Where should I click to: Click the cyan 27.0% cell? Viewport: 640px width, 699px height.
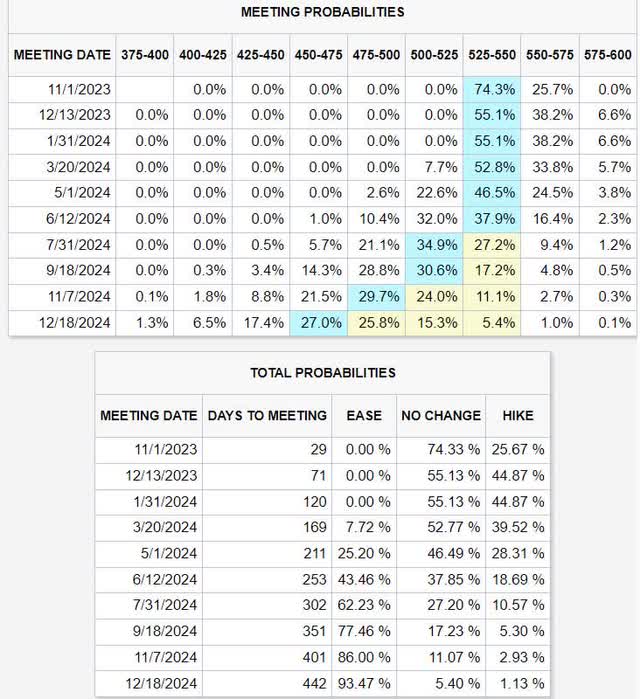(319, 323)
